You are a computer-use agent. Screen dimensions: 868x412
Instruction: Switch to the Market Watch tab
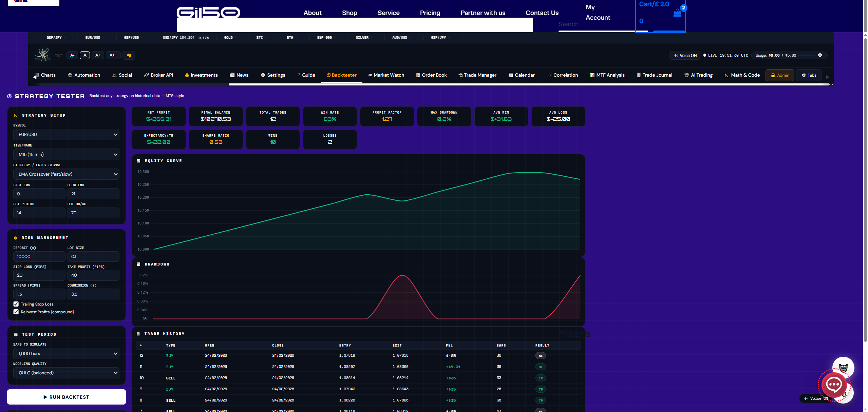tap(386, 75)
